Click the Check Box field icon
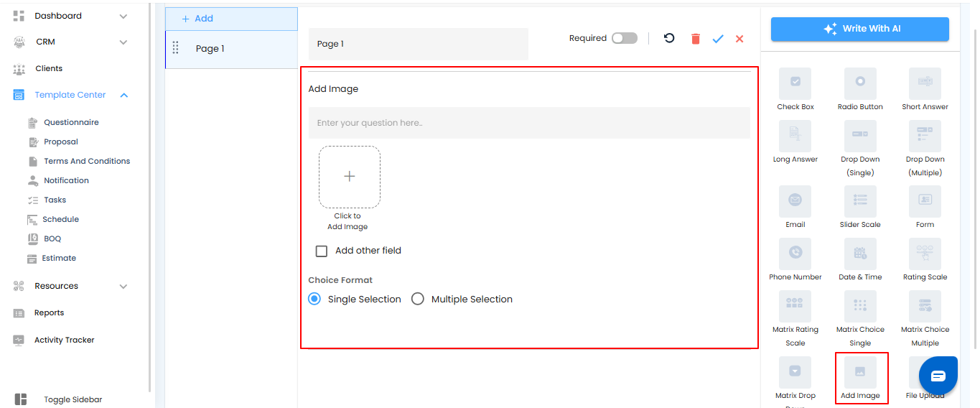The image size is (980, 408). pos(795,83)
